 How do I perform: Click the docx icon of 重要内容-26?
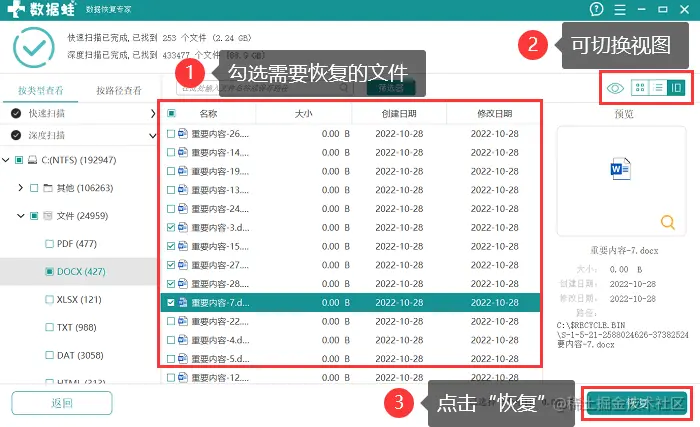tap(183, 133)
